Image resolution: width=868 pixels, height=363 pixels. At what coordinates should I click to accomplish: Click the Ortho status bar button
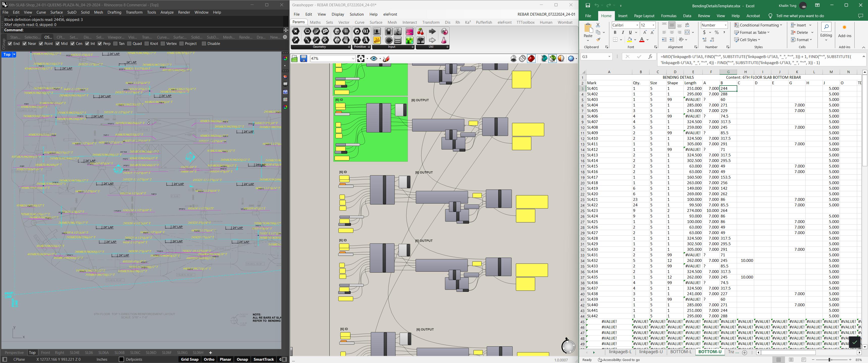point(209,359)
